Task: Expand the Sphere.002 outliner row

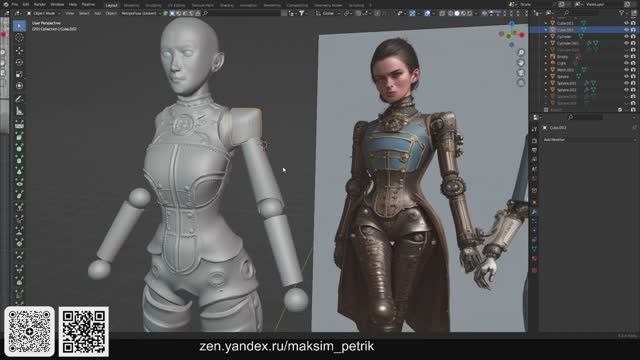Action: pyautogui.click(x=546, y=90)
